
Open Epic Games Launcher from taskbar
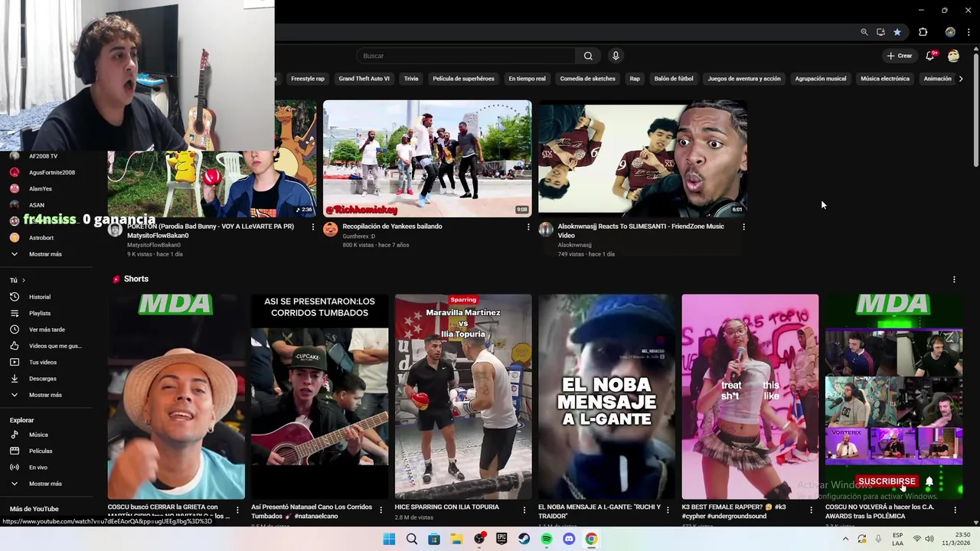(501, 539)
